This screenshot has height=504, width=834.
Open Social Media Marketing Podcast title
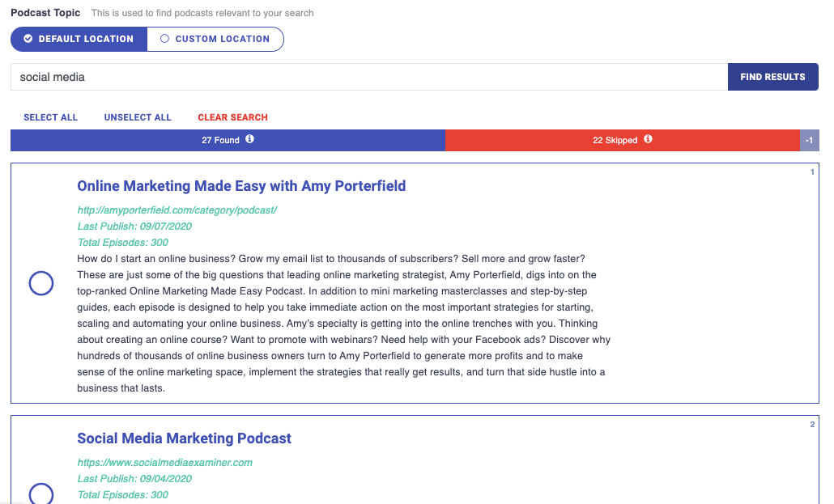pos(184,438)
